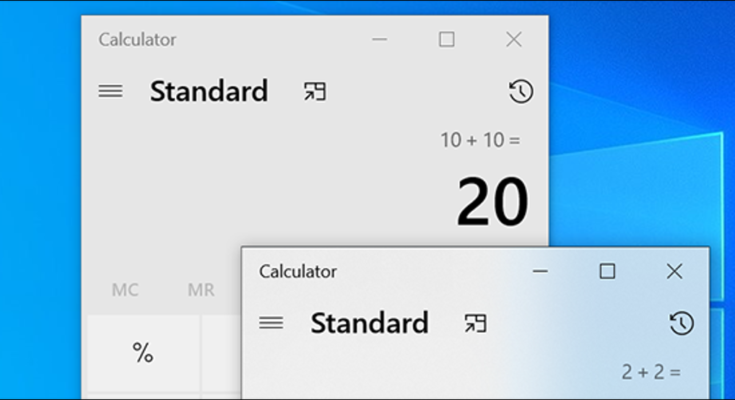Open the History panel in the back Calculator window
735x400 pixels.
(520, 92)
